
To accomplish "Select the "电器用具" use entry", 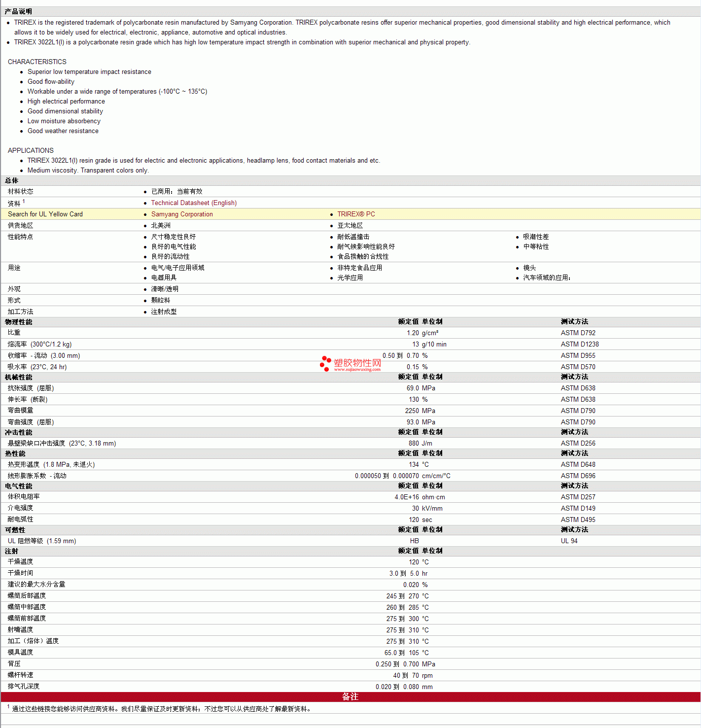I will (x=164, y=278).
